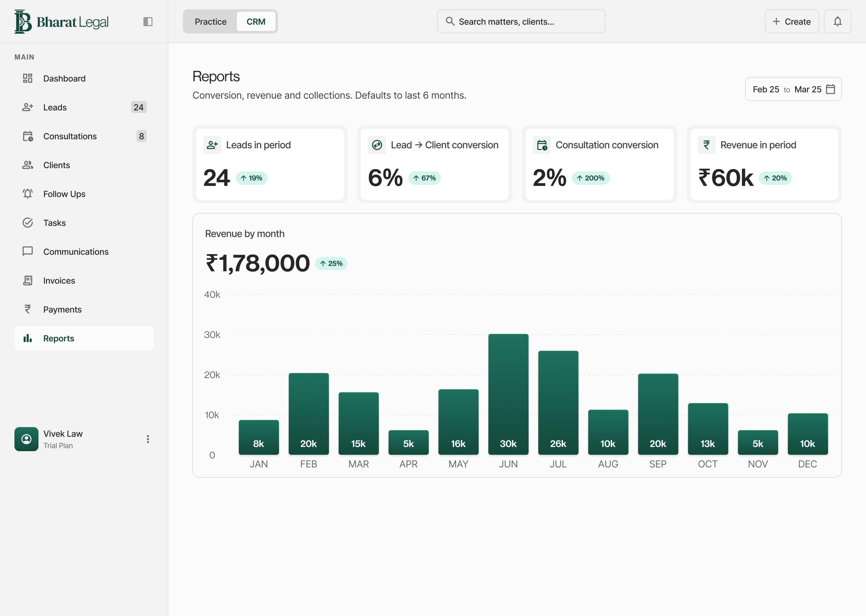Click the NOV 5k revenue bar
Viewport: 866px width, 616px height.
coord(758,442)
